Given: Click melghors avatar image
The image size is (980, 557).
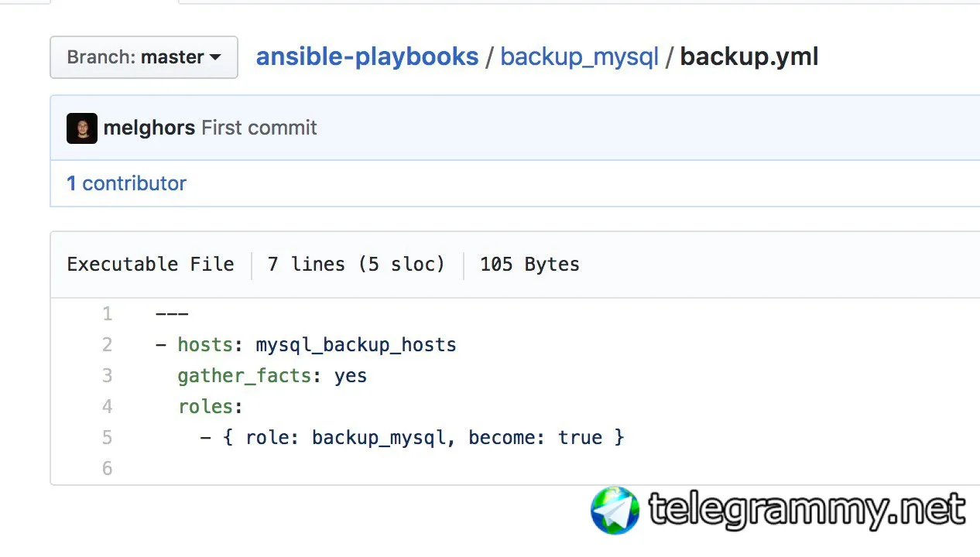Looking at the screenshot, I should coord(82,128).
